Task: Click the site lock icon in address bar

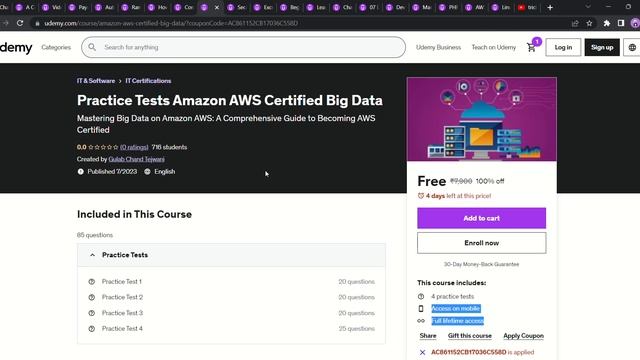Action: coord(37,23)
